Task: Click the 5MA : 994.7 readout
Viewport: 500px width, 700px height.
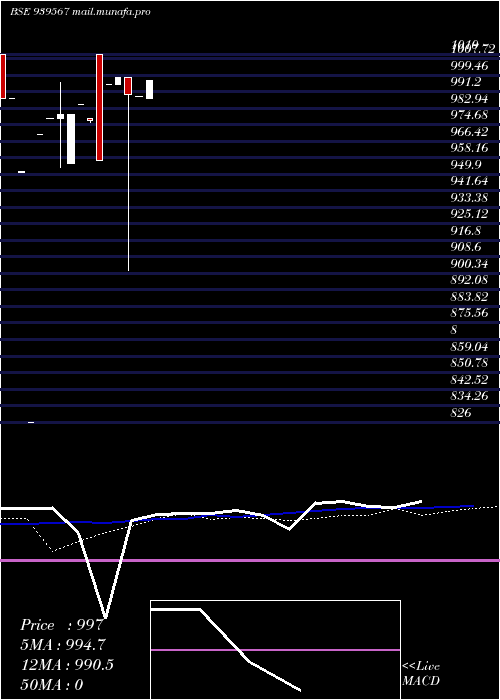Action: pyautogui.click(x=64, y=645)
